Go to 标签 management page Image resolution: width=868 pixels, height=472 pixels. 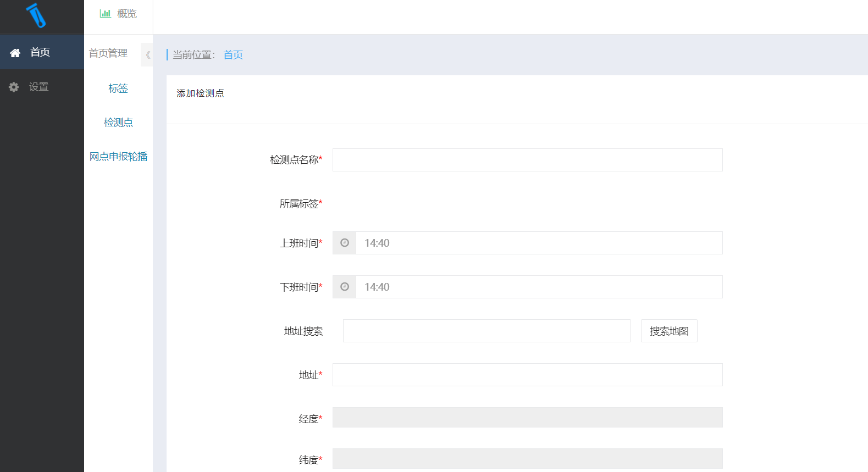pyautogui.click(x=118, y=88)
